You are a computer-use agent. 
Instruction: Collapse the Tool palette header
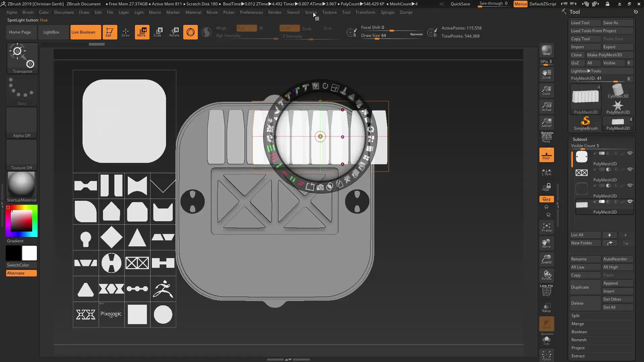coord(575,12)
